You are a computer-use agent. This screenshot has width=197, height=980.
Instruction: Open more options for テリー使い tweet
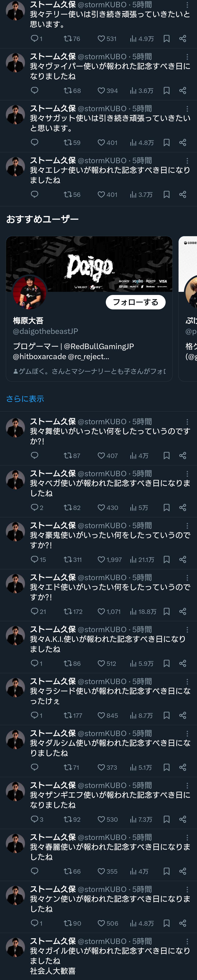[x=187, y=5]
